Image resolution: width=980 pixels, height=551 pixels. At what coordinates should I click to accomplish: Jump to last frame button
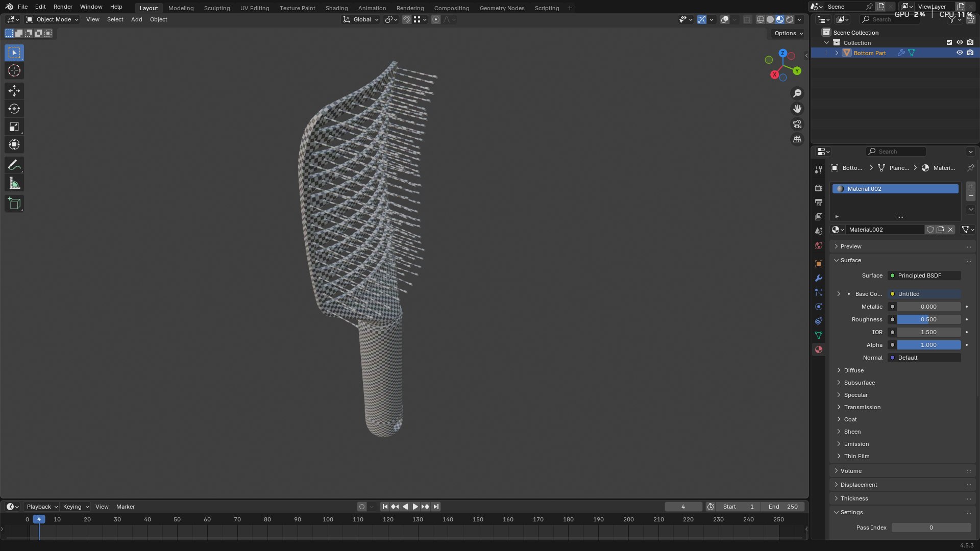pyautogui.click(x=436, y=507)
